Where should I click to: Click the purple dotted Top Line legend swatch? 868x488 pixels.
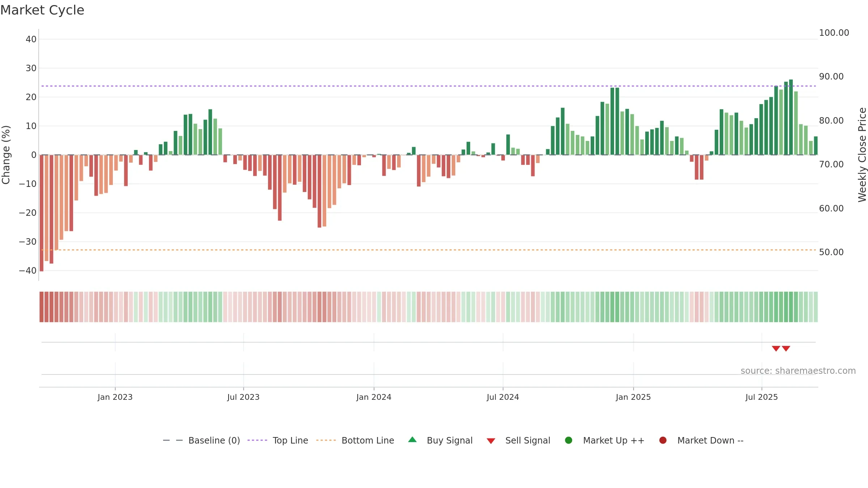[x=257, y=440]
